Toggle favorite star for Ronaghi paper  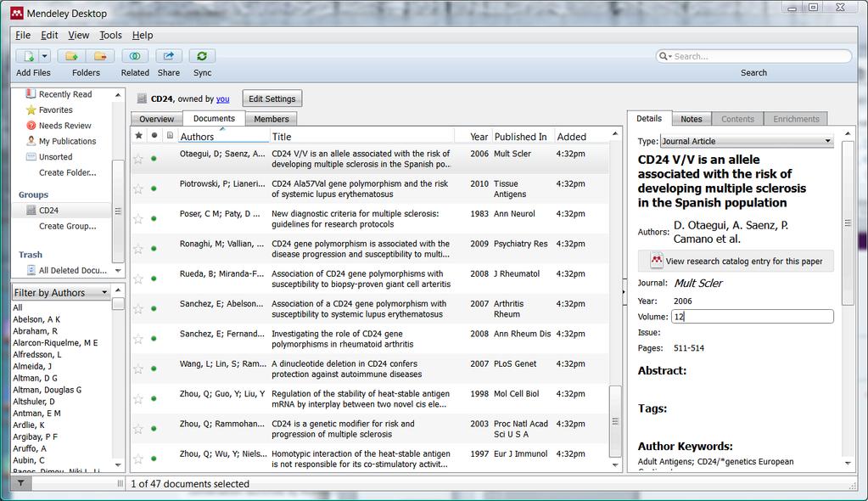138,249
